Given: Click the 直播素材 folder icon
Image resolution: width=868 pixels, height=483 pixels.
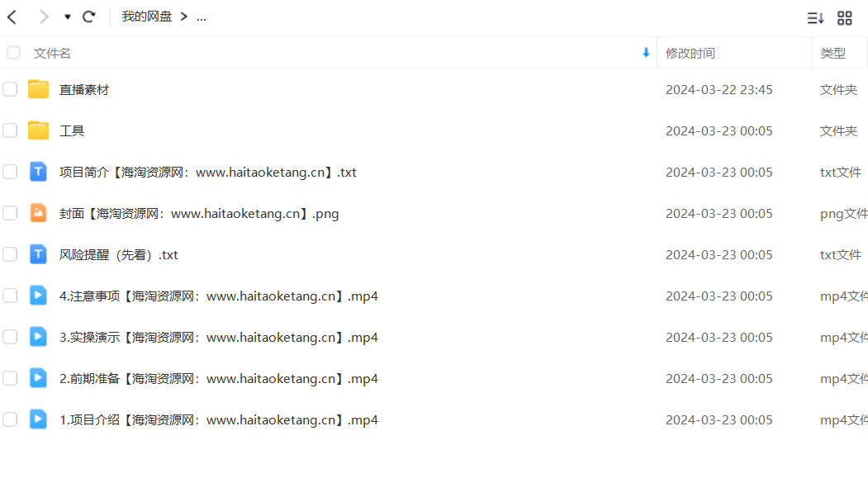Looking at the screenshot, I should click(x=38, y=89).
